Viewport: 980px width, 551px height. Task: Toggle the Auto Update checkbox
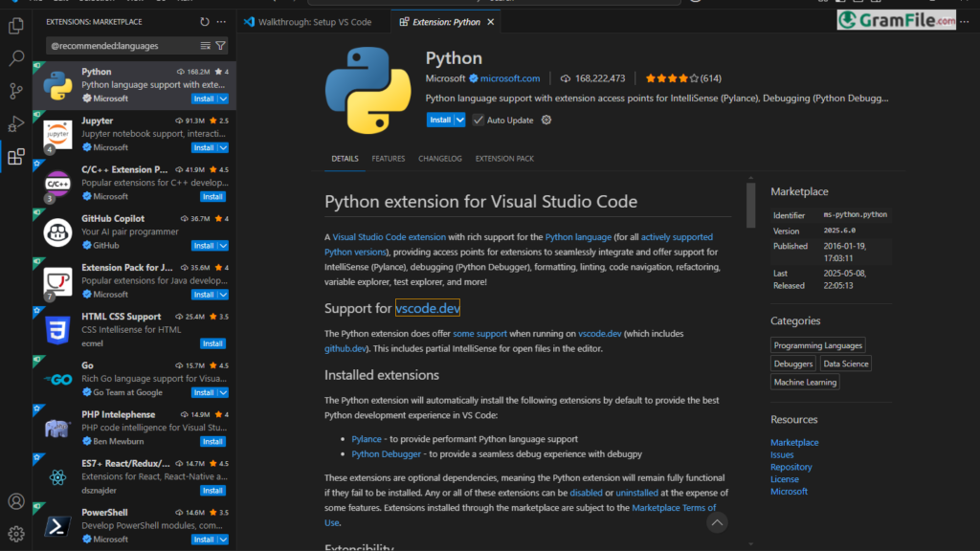479,120
